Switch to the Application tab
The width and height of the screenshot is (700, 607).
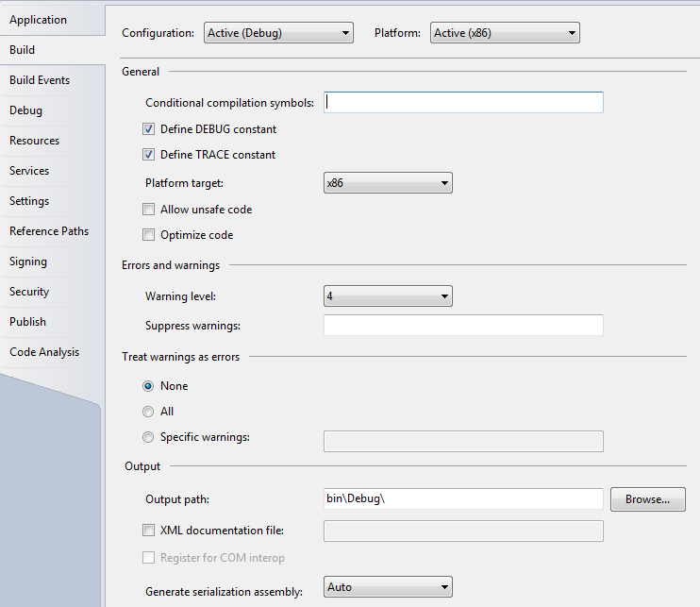coord(39,20)
